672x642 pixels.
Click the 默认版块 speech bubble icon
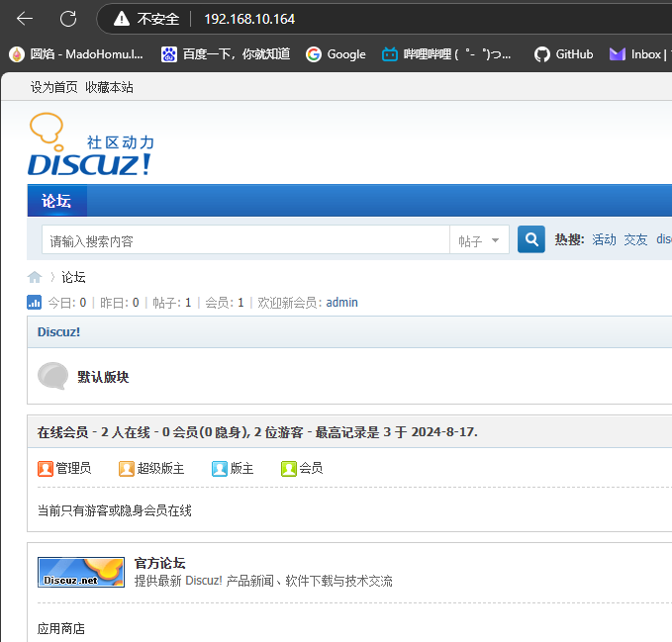[53, 376]
